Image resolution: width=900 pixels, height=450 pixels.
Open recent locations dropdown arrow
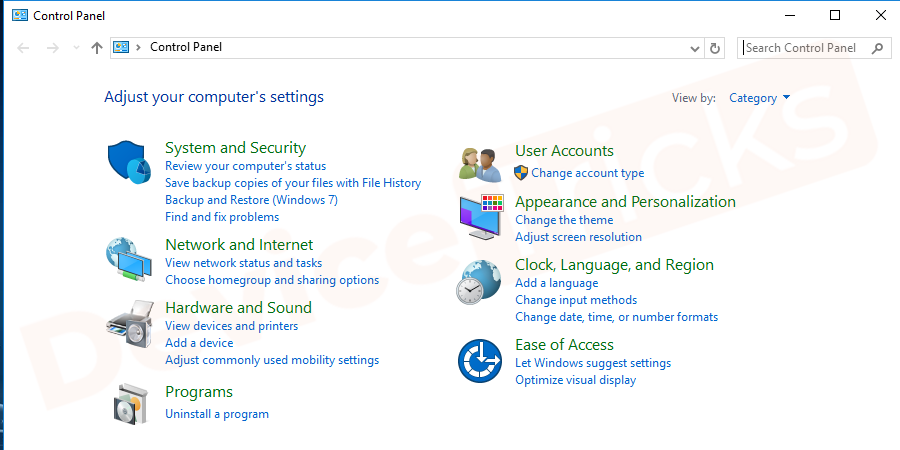(76, 48)
